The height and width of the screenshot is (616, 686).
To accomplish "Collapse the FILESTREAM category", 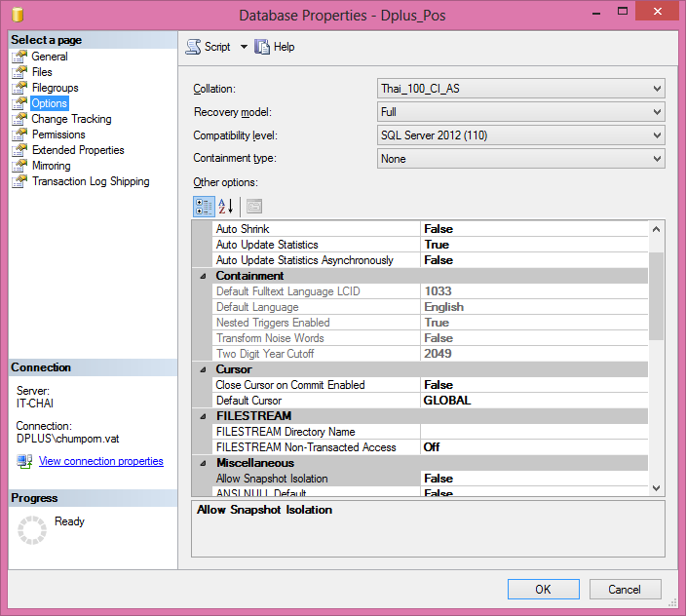I will 203,416.
